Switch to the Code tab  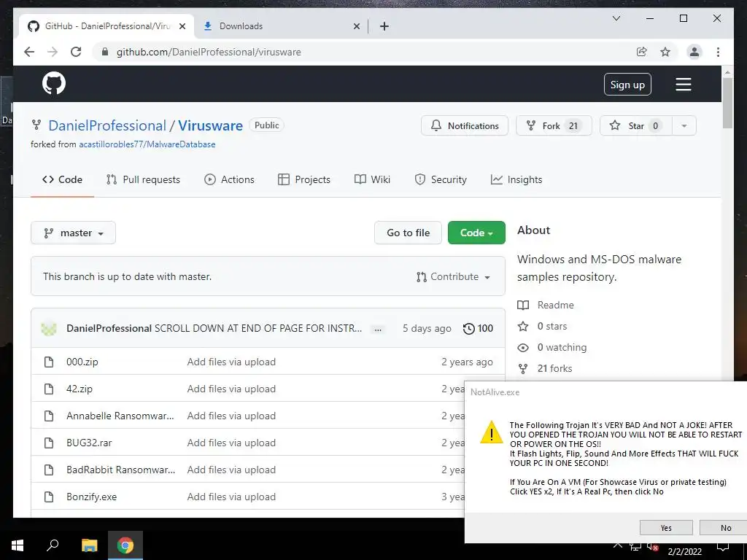[63, 179]
